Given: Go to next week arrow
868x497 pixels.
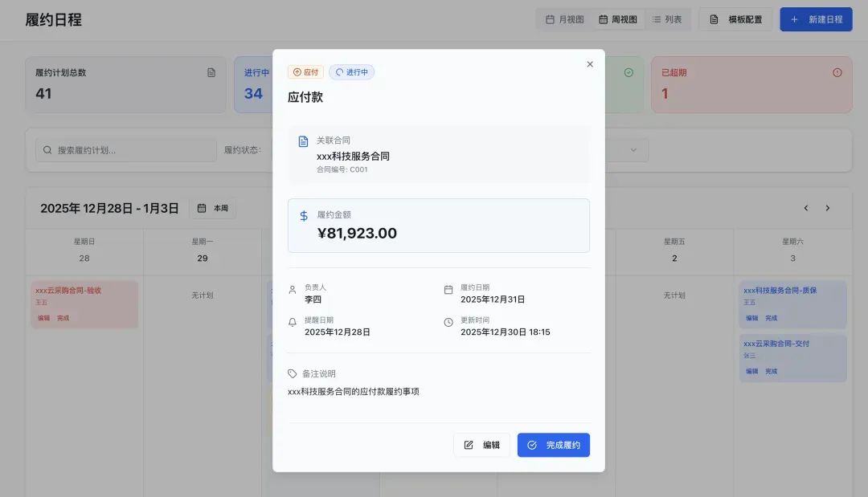Looking at the screenshot, I should point(828,208).
